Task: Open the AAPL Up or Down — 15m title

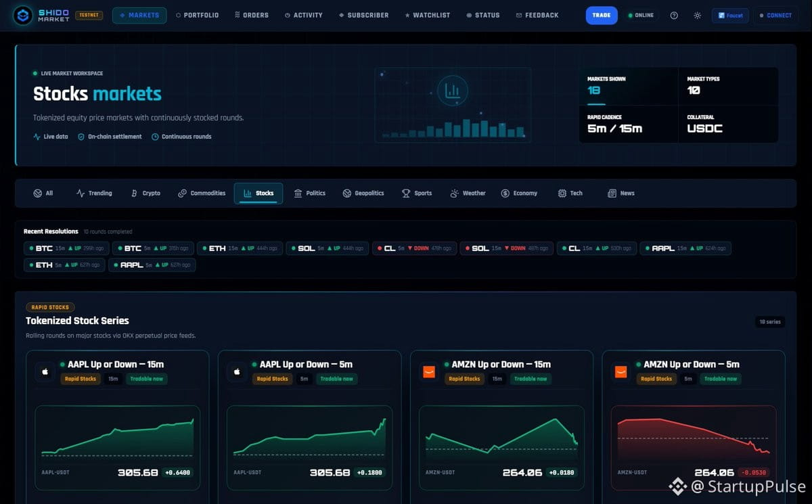Action: [x=116, y=365]
